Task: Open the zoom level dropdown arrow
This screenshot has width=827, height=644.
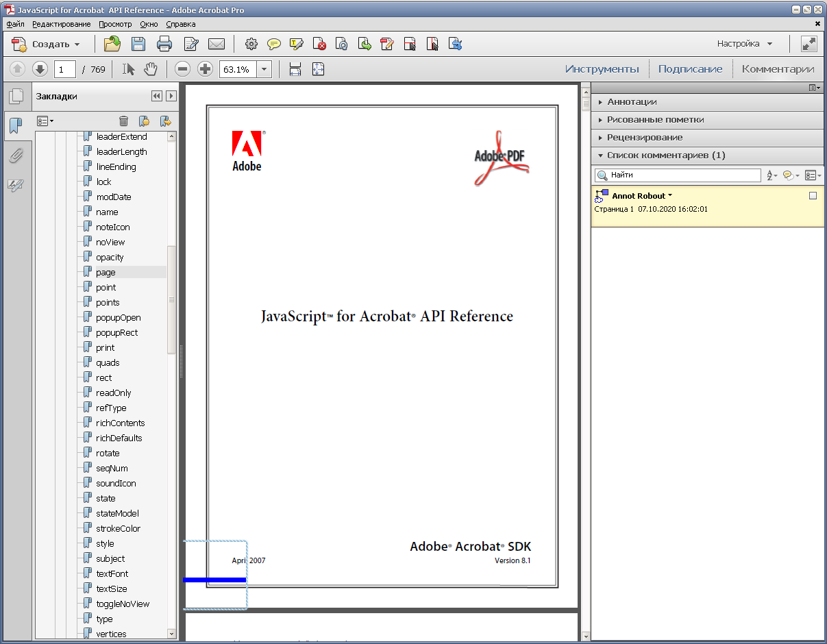Action: 265,69
